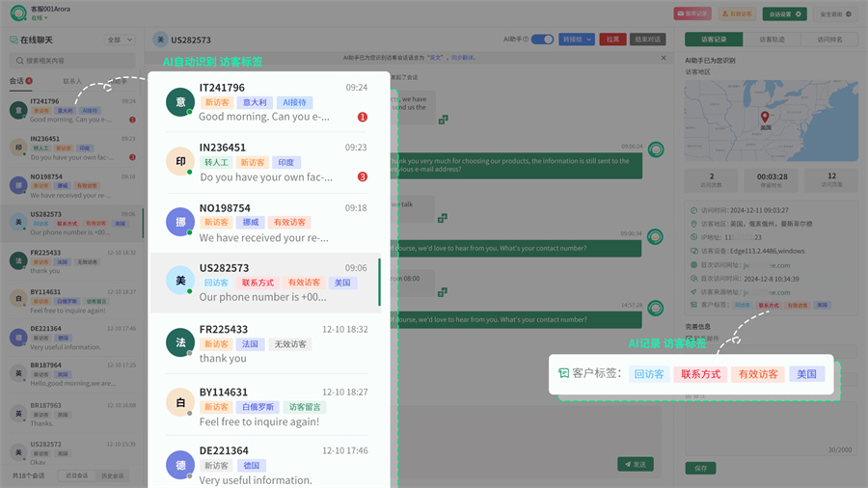Click the 结束对话 button
The width and height of the screenshot is (868, 488).
click(x=648, y=40)
